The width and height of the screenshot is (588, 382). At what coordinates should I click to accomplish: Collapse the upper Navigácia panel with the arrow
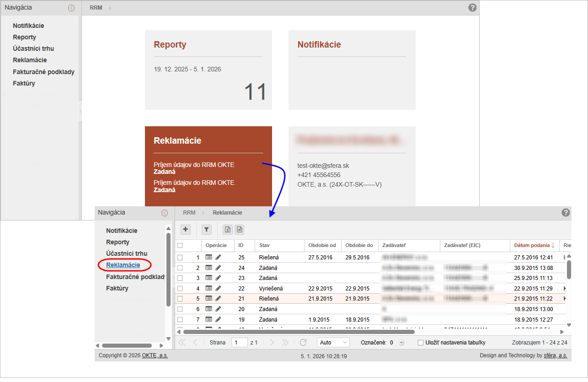(x=71, y=8)
